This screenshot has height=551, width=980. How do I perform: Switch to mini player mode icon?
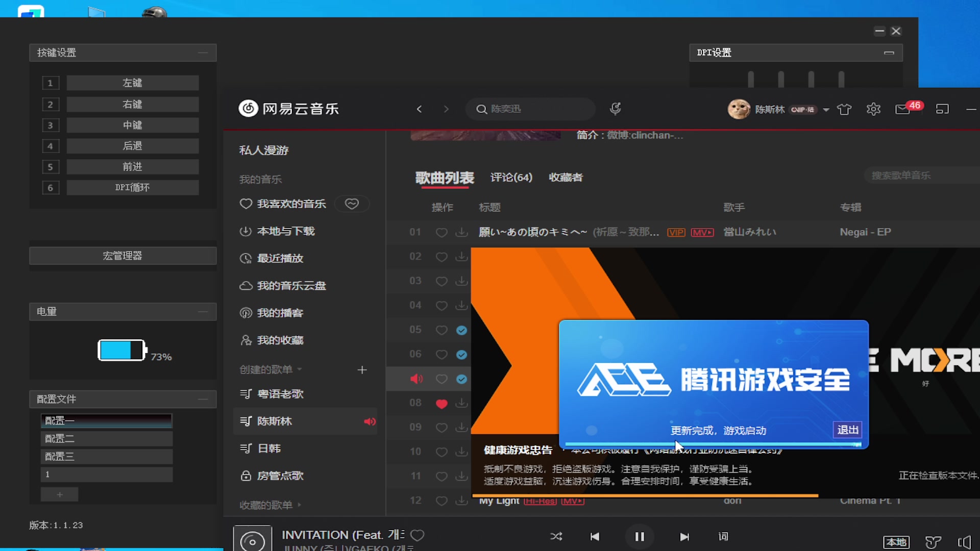click(x=942, y=109)
